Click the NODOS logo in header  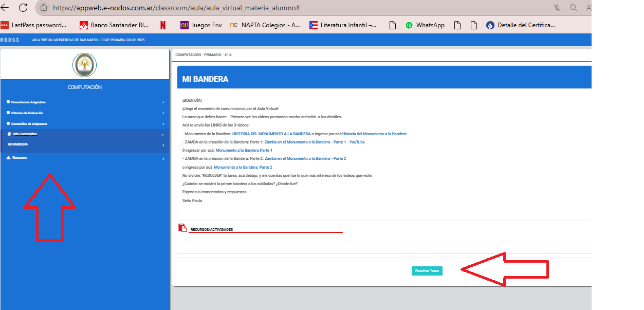coord(9,40)
